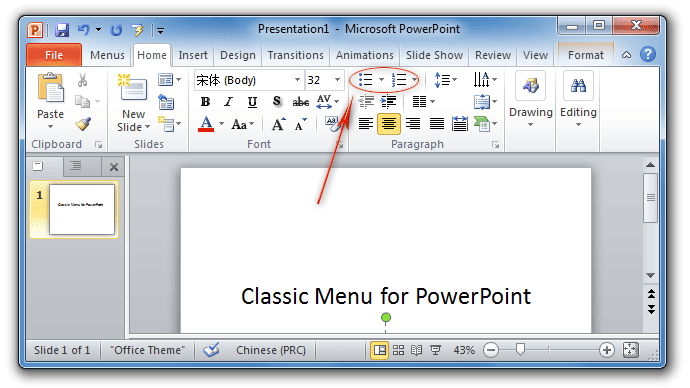The height and width of the screenshot is (388, 690).
Task: Open the spelling check status icon
Action: click(212, 350)
